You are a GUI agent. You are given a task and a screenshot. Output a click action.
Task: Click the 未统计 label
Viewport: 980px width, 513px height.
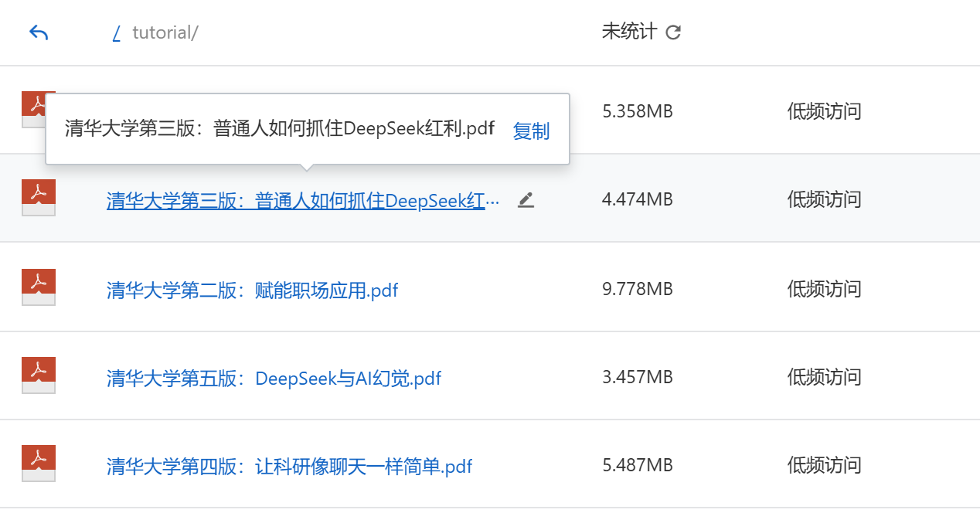(x=629, y=32)
